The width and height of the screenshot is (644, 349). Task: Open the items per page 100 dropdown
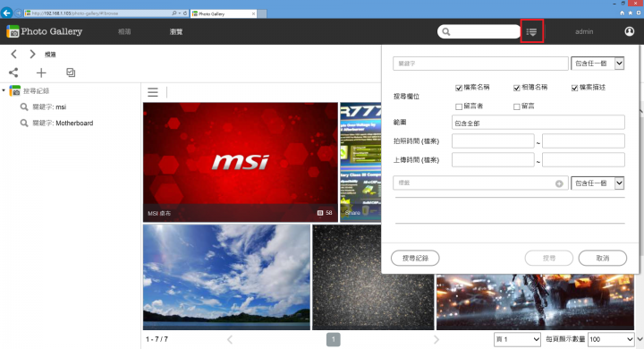611,339
